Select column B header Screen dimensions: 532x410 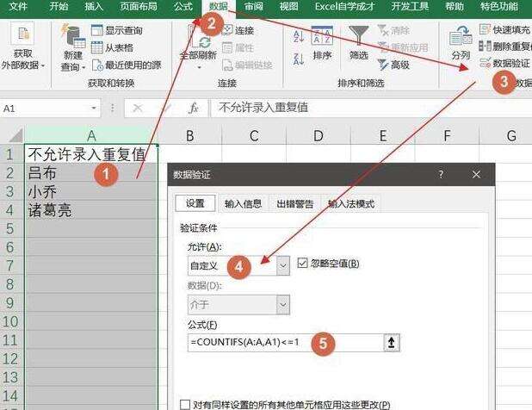pos(190,135)
